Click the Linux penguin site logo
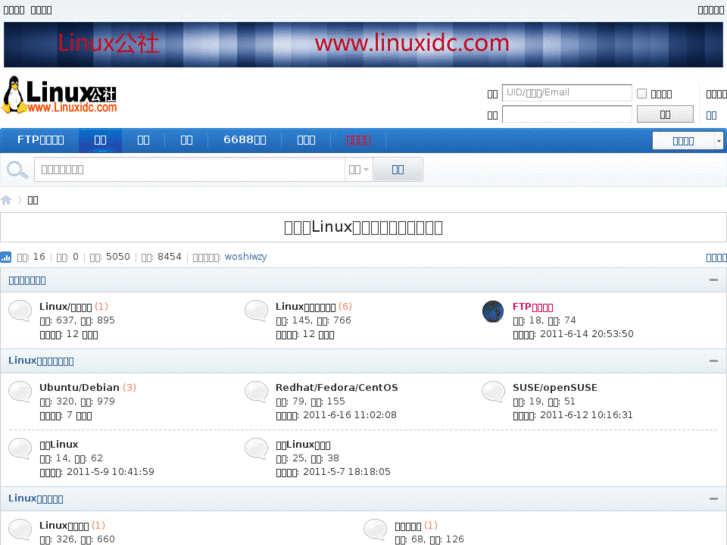The height and width of the screenshot is (545, 727). 59,95
